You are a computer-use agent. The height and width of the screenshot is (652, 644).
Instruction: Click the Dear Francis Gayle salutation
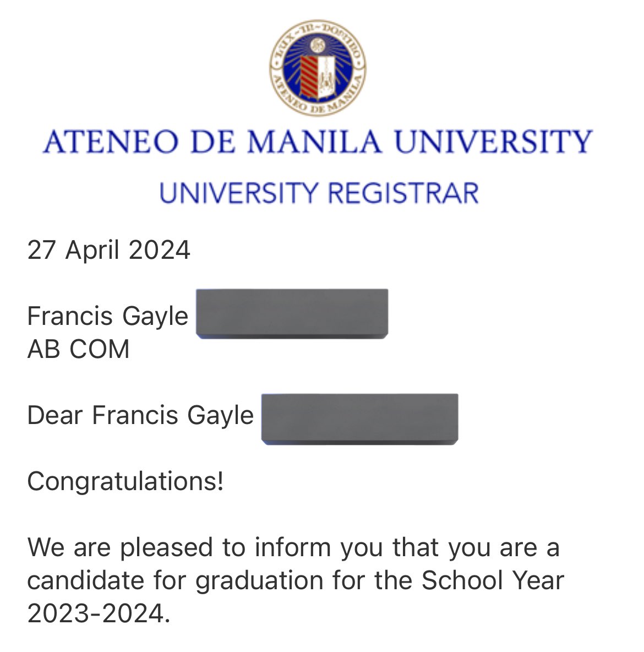pyautogui.click(x=140, y=415)
